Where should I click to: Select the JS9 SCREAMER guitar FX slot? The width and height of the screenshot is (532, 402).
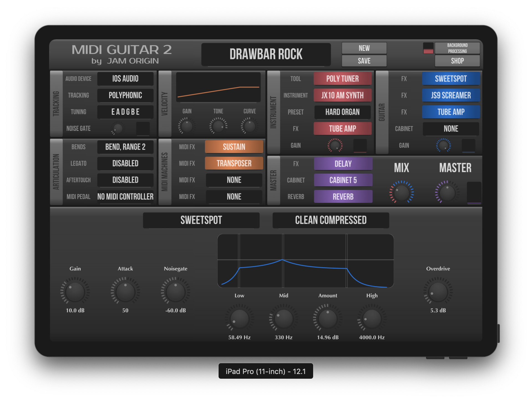(x=451, y=95)
